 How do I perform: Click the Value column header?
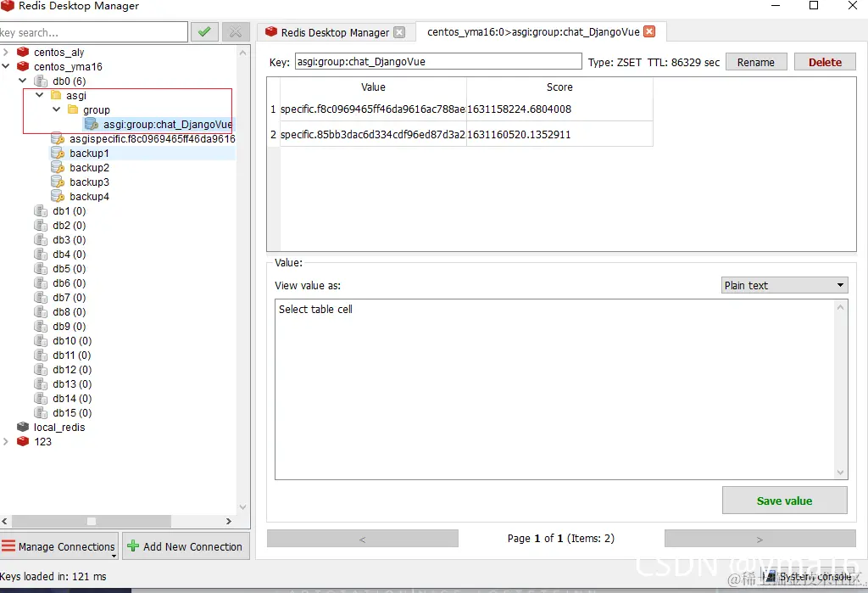tap(373, 87)
